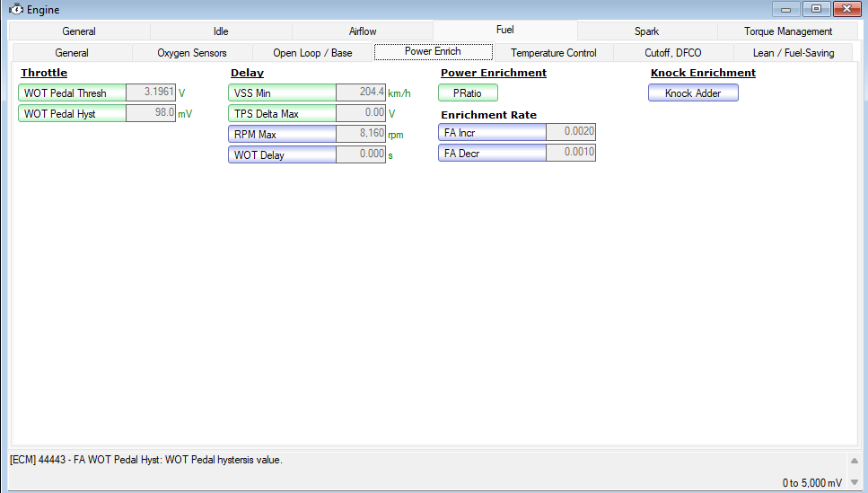Open the Knock Adder table
The width and height of the screenshot is (868, 493).
[x=693, y=93]
